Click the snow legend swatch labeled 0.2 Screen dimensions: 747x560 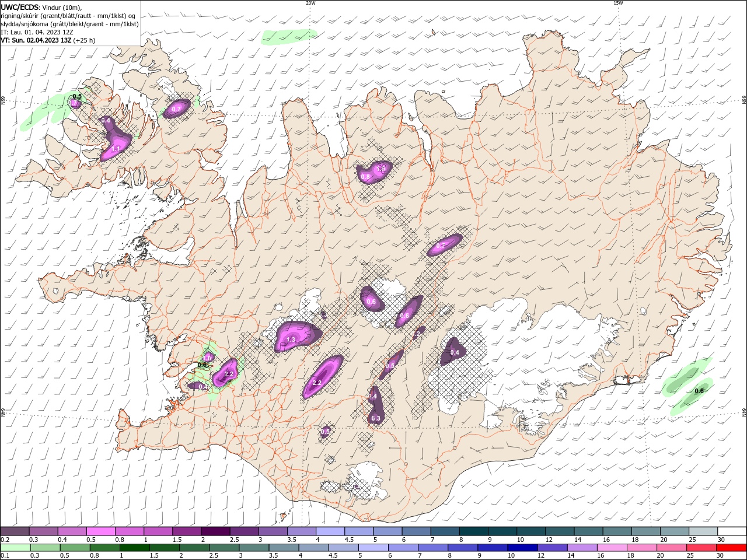15,531
